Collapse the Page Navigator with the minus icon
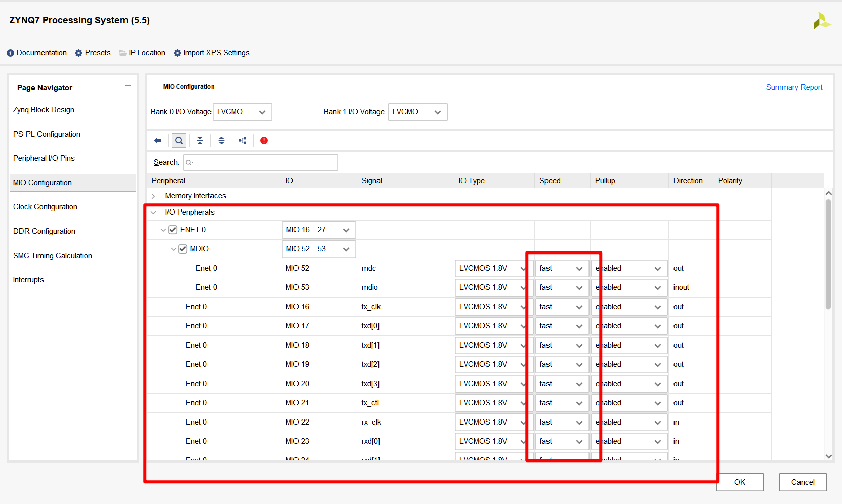 tap(128, 86)
